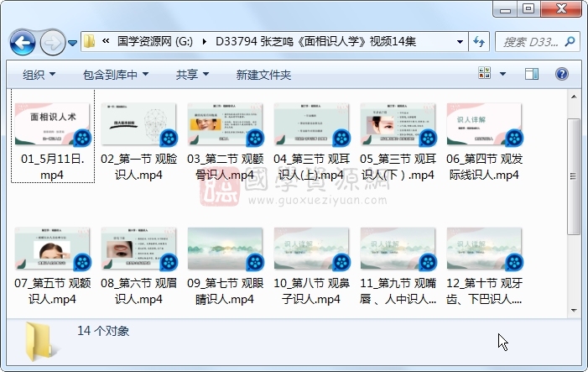Select the 03_第二节 观颧骨识人.mp4 thumbnail

click(225, 124)
